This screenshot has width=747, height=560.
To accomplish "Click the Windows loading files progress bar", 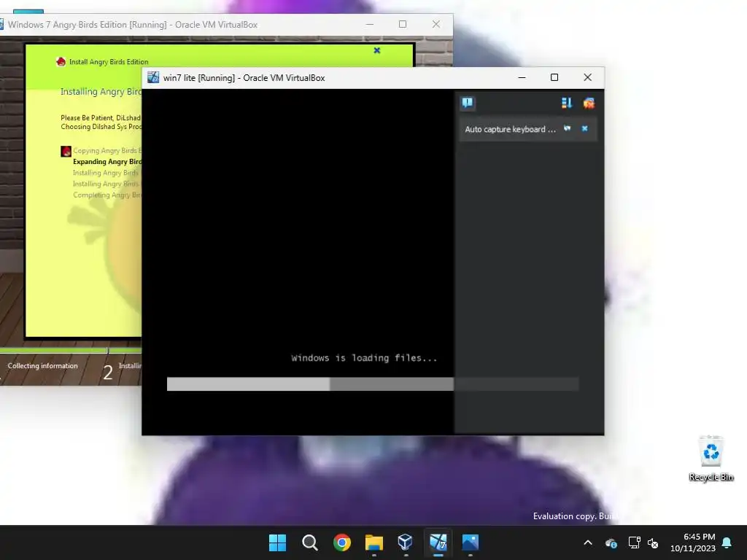I will coord(373,384).
